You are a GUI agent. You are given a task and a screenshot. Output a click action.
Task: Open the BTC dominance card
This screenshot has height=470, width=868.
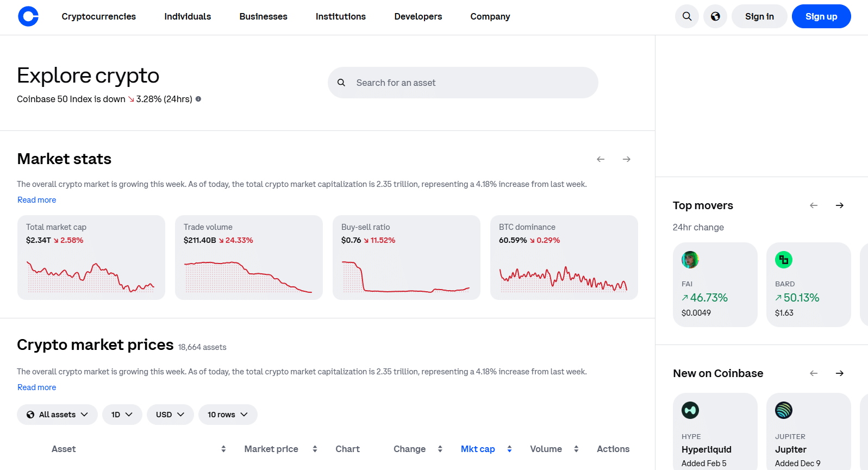(564, 258)
